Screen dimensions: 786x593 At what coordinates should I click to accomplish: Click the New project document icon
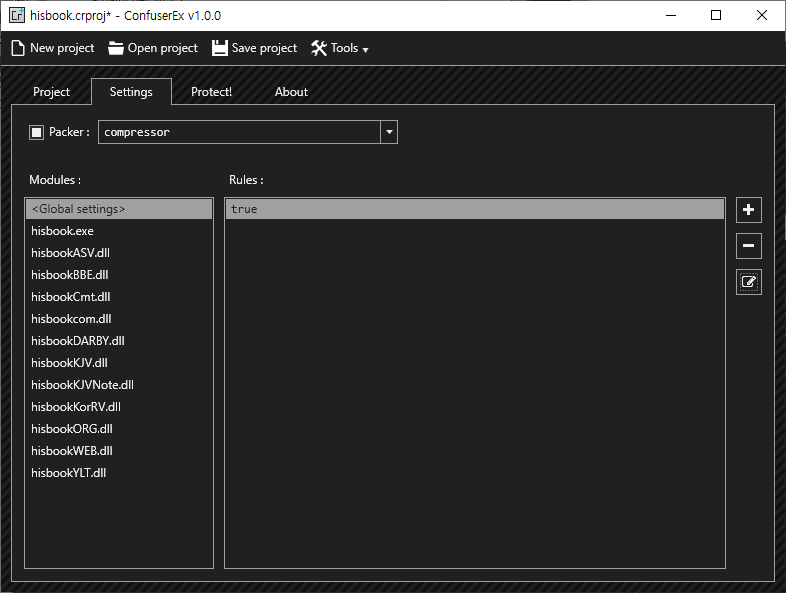18,48
